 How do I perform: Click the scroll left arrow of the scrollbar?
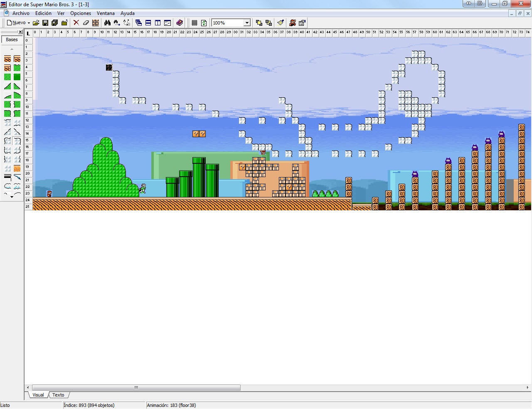coord(28,387)
